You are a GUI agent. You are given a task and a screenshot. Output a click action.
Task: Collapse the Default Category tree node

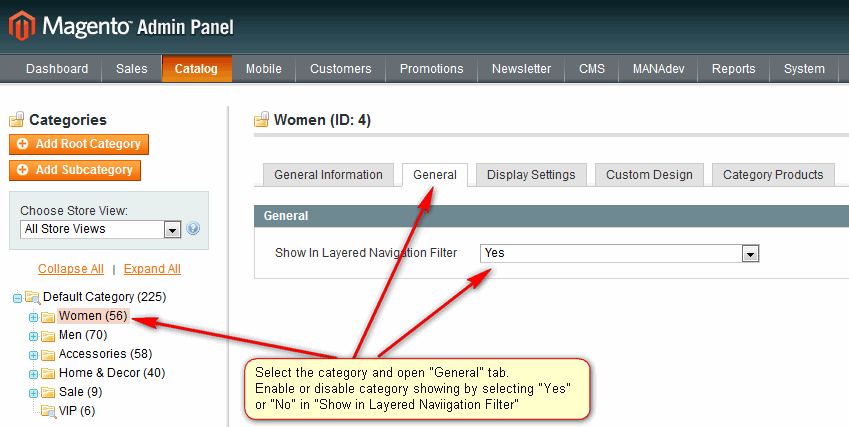pos(17,298)
